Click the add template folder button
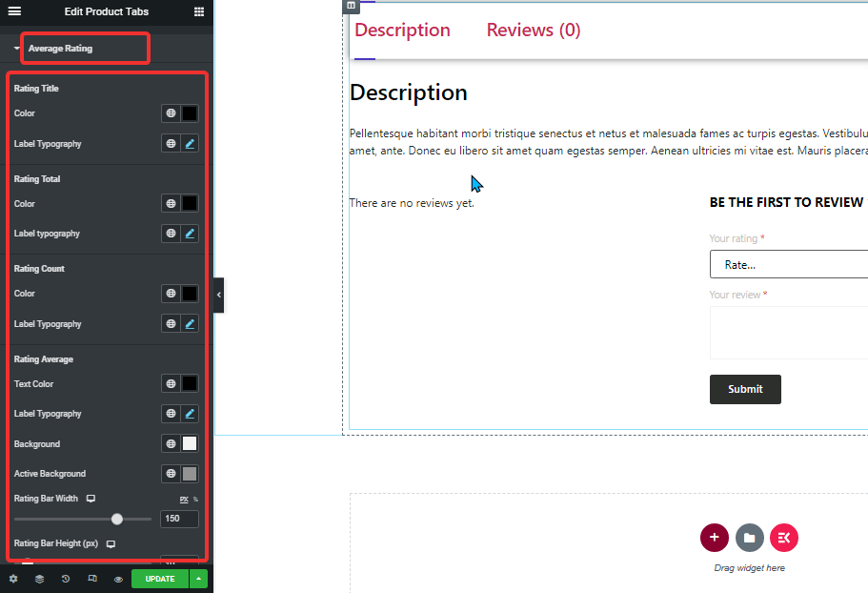This screenshot has height=593, width=868. [750, 538]
